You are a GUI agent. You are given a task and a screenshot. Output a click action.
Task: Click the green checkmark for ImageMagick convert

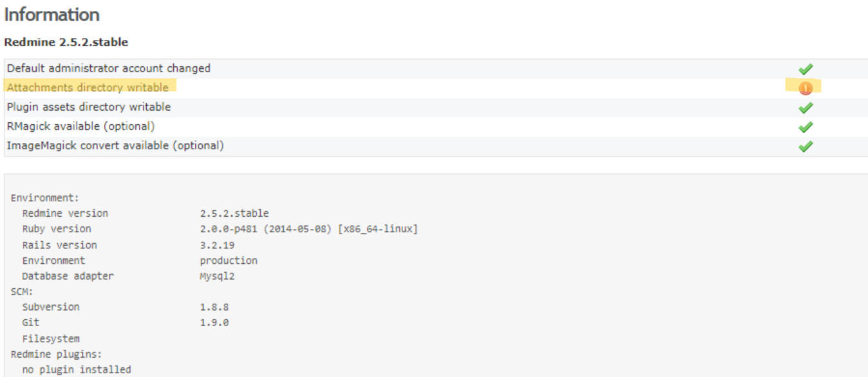[x=805, y=146]
